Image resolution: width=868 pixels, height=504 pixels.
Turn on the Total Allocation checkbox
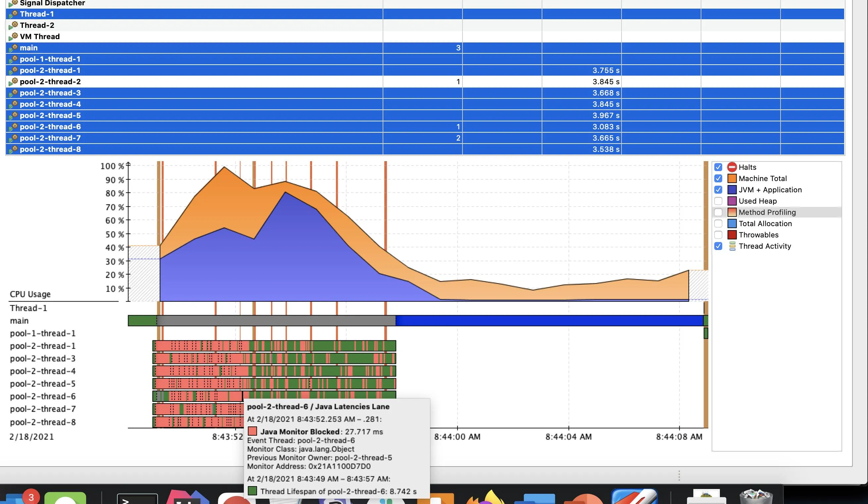click(718, 224)
